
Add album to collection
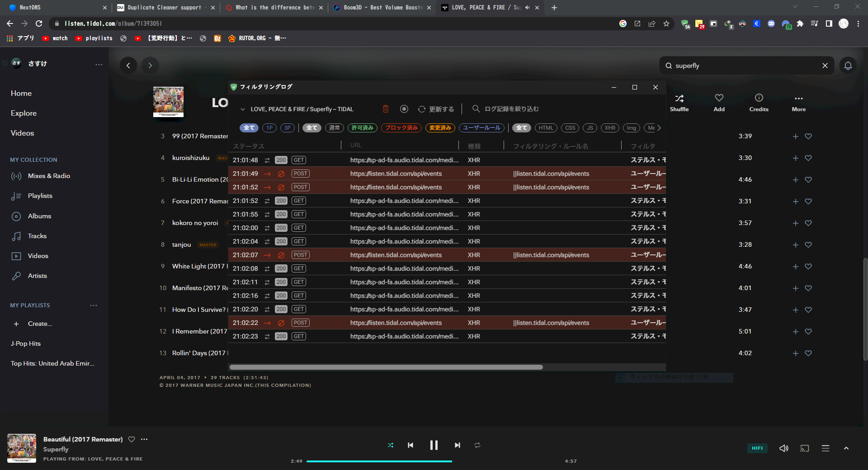719,103
